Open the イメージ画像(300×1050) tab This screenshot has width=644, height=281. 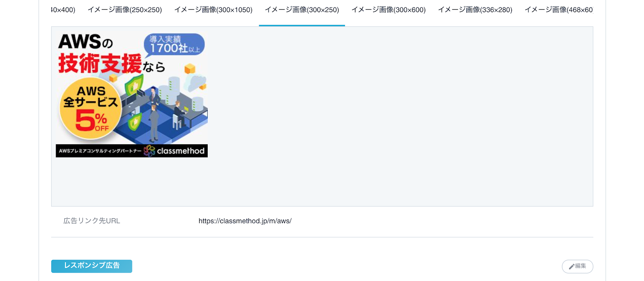click(x=213, y=10)
